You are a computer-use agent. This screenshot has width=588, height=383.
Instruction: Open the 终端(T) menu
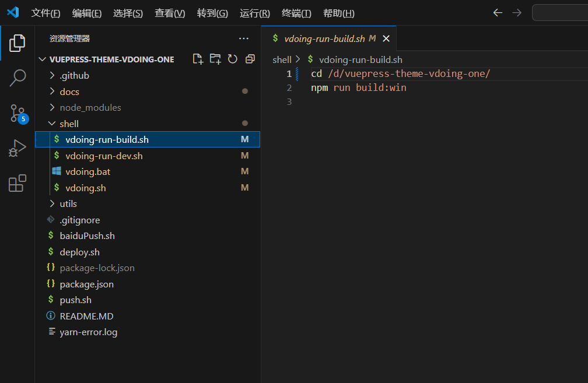pyautogui.click(x=296, y=13)
